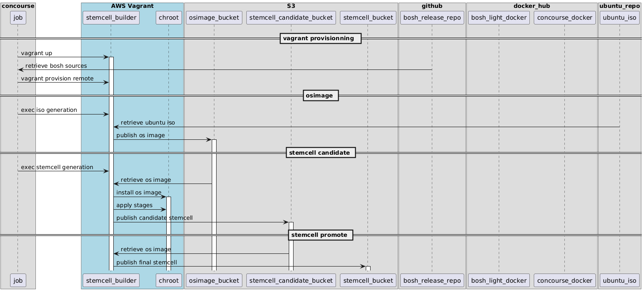
Task: Click the 'docker_hub' group title
Action: coord(532,6)
